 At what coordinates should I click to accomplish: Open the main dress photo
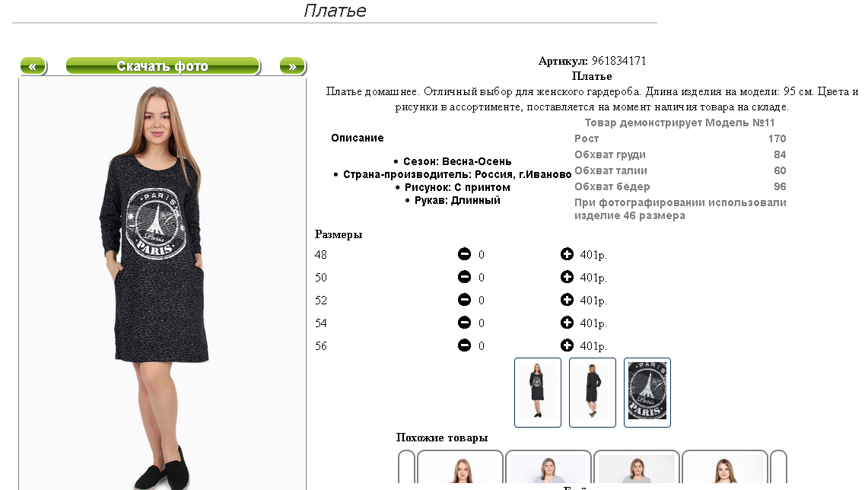[162, 285]
